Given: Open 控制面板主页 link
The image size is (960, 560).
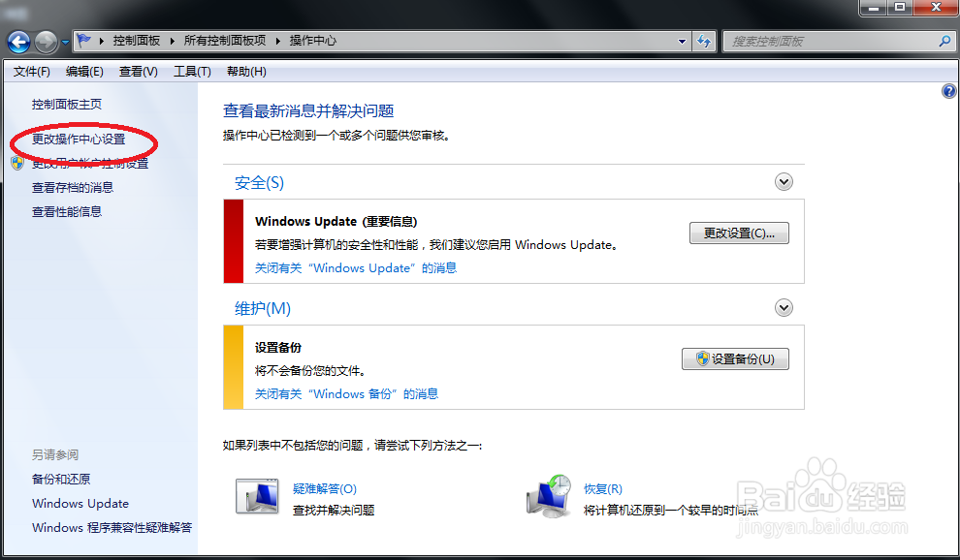Looking at the screenshot, I should 67,105.
